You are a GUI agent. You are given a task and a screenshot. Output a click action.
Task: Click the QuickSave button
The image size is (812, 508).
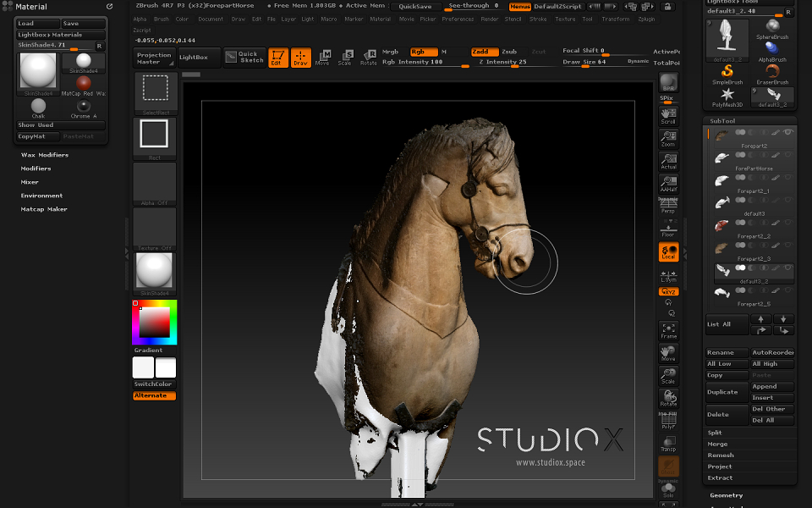point(415,6)
